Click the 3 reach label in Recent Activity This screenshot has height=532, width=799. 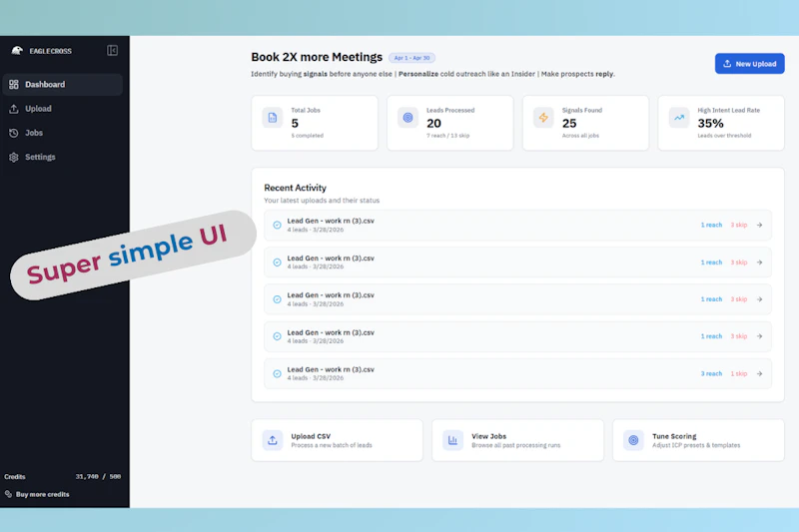pyautogui.click(x=711, y=373)
